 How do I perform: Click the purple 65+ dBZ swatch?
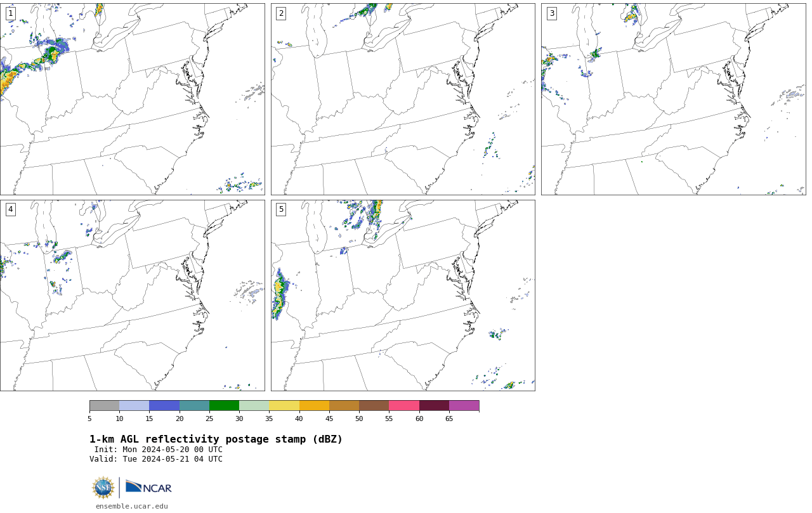point(464,406)
